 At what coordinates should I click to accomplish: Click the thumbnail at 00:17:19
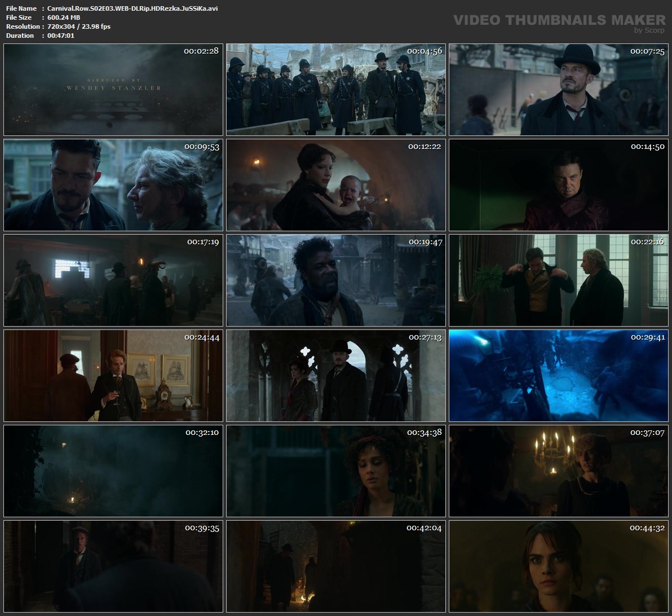pyautogui.click(x=113, y=280)
